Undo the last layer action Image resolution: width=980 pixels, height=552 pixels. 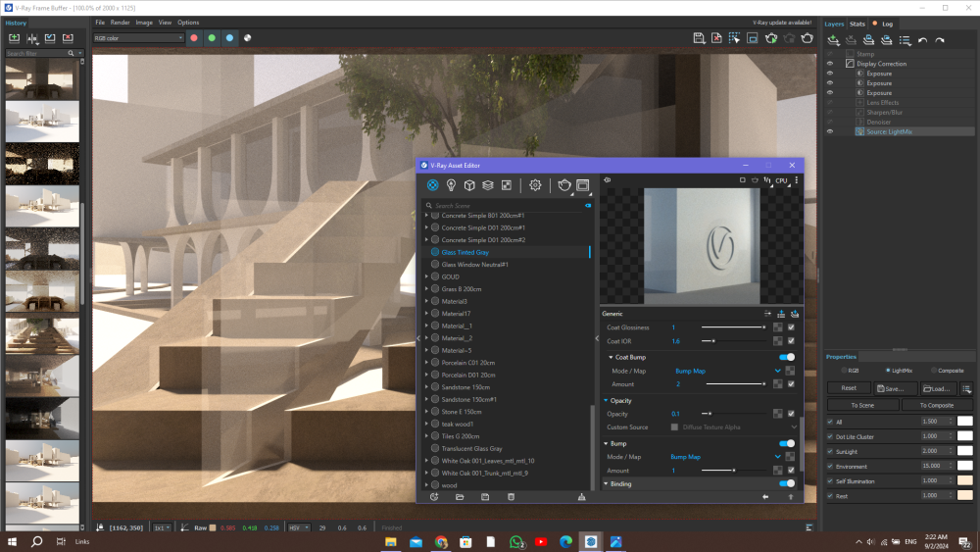[x=923, y=40]
